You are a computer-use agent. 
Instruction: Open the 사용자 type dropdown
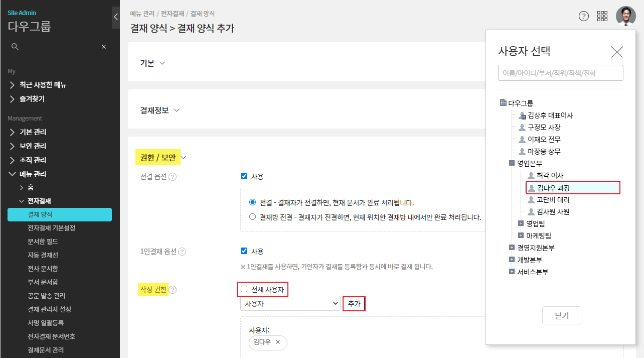coord(290,304)
